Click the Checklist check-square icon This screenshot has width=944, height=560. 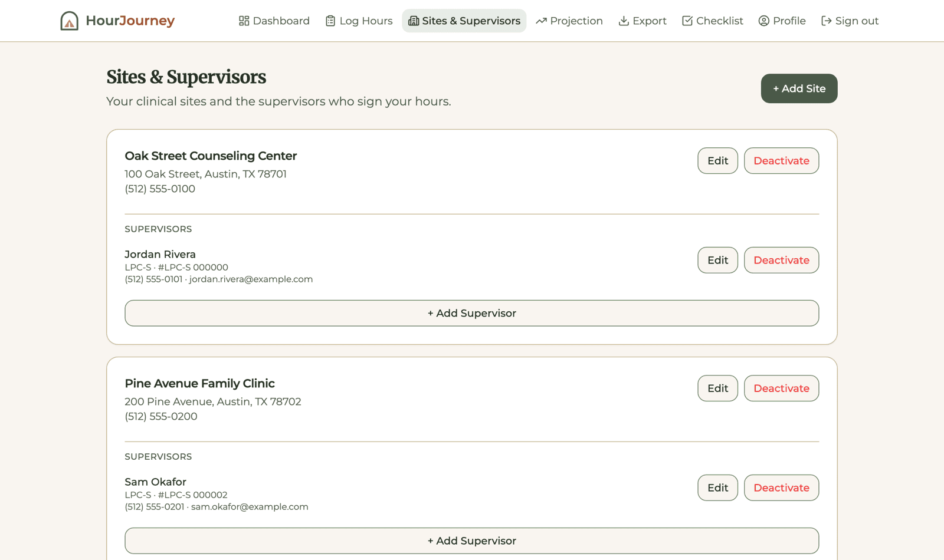tap(687, 21)
